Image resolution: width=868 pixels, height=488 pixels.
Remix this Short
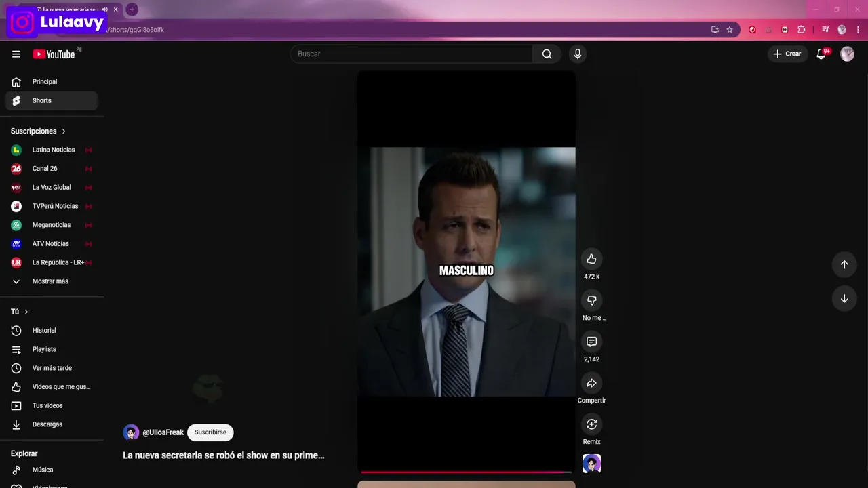pyautogui.click(x=591, y=424)
